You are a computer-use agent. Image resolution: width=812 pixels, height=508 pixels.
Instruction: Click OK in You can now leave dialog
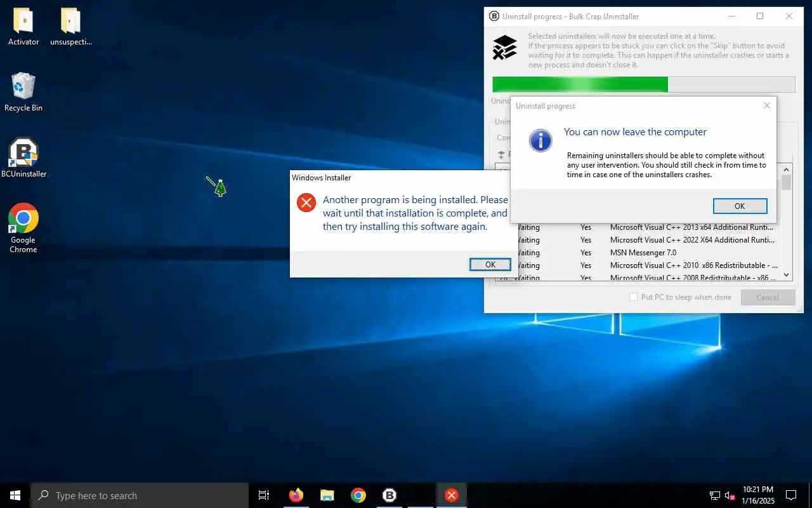(740, 206)
